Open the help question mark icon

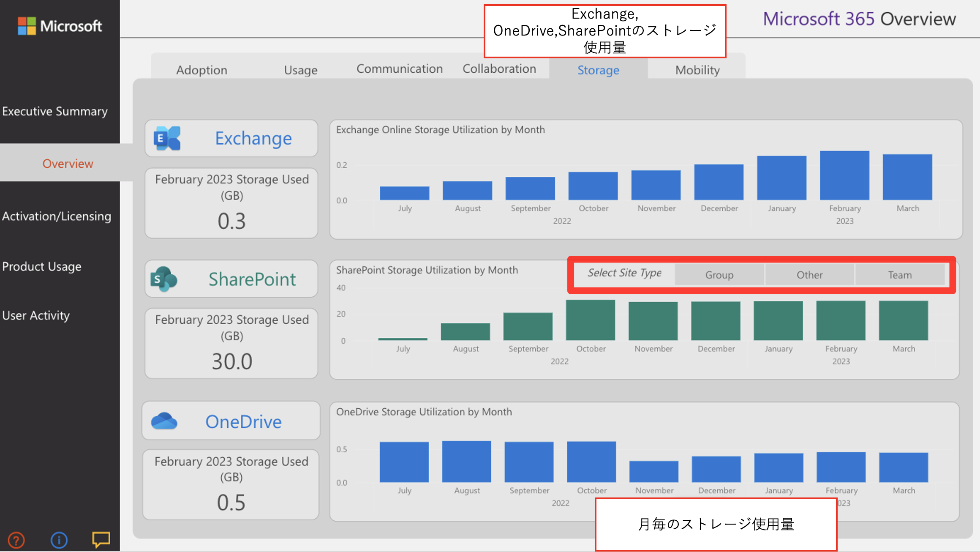[16, 540]
